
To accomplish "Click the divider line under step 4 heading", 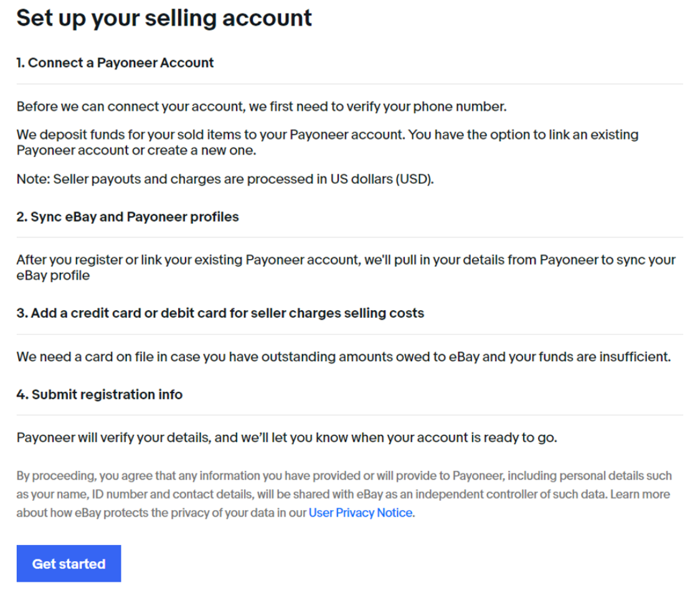I will pyautogui.click(x=349, y=415).
